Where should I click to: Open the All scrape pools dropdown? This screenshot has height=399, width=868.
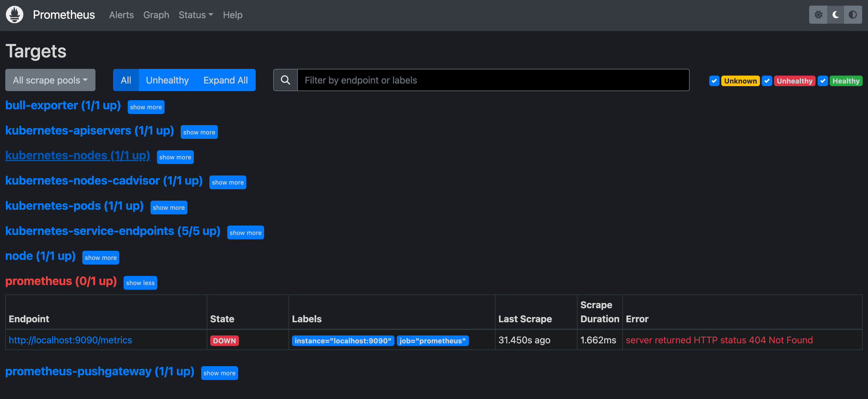click(x=50, y=80)
